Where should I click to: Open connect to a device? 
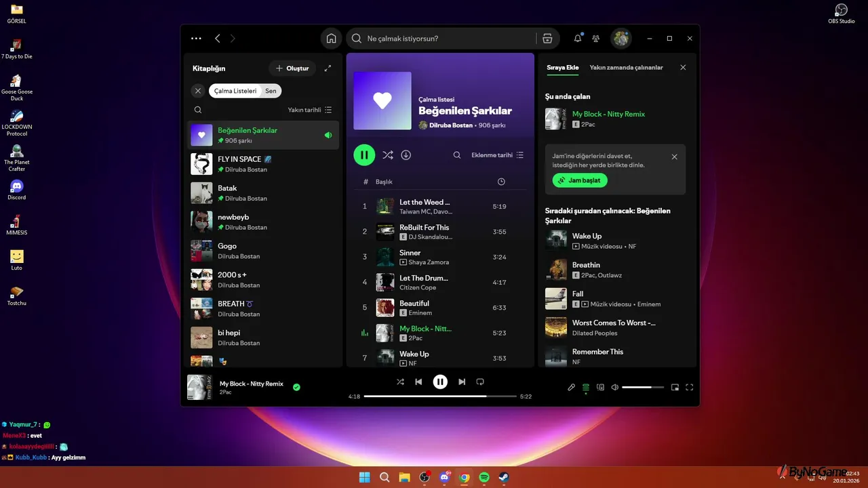point(600,388)
